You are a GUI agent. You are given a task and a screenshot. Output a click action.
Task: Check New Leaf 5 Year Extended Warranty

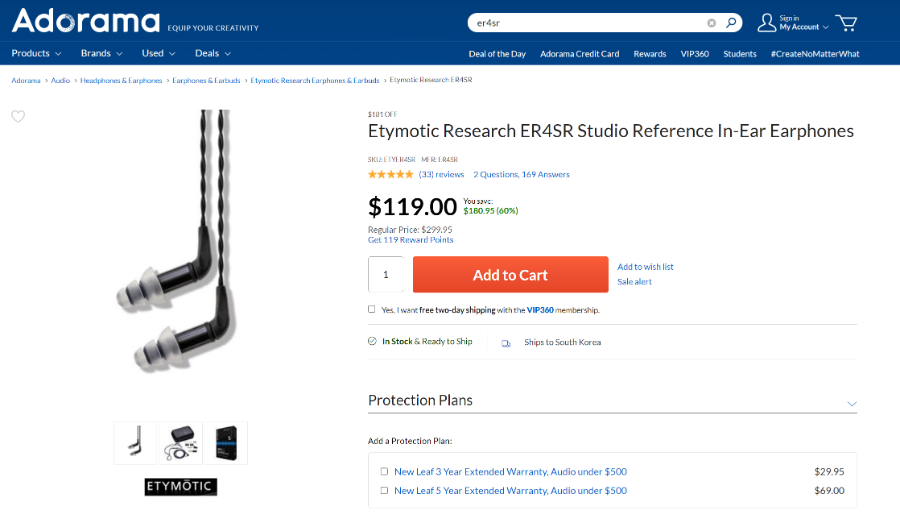tap(384, 490)
